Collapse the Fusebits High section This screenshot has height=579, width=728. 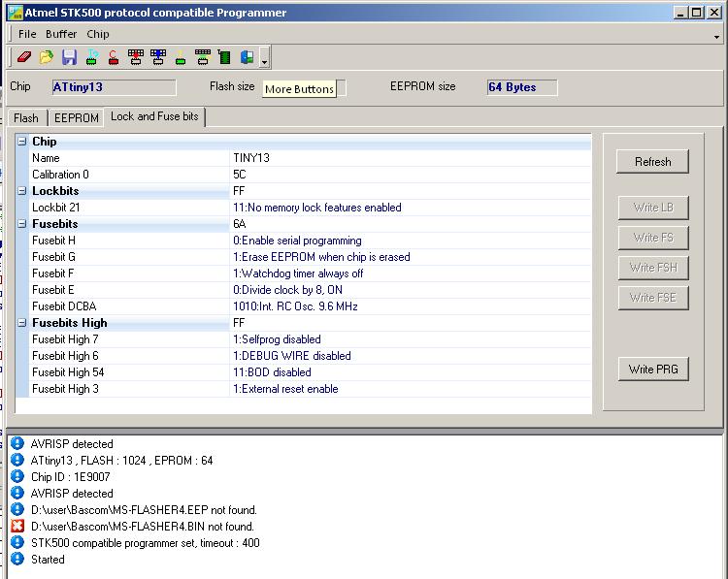point(21,322)
